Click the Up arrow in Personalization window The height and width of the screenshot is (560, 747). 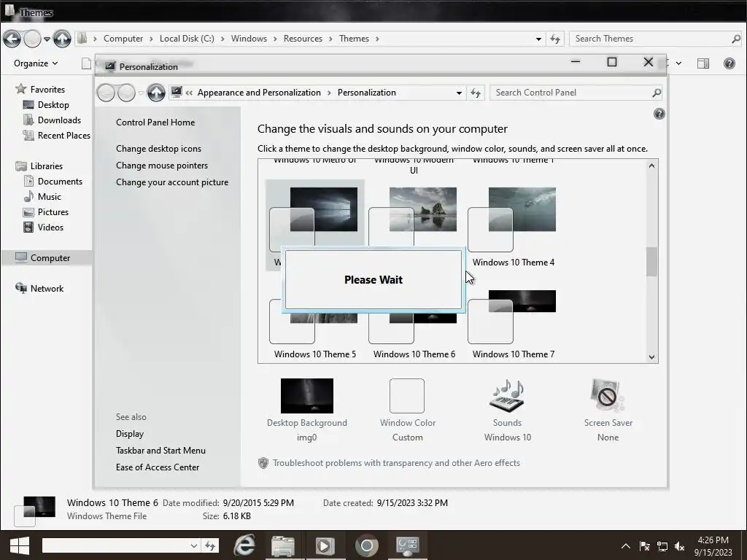coord(156,93)
